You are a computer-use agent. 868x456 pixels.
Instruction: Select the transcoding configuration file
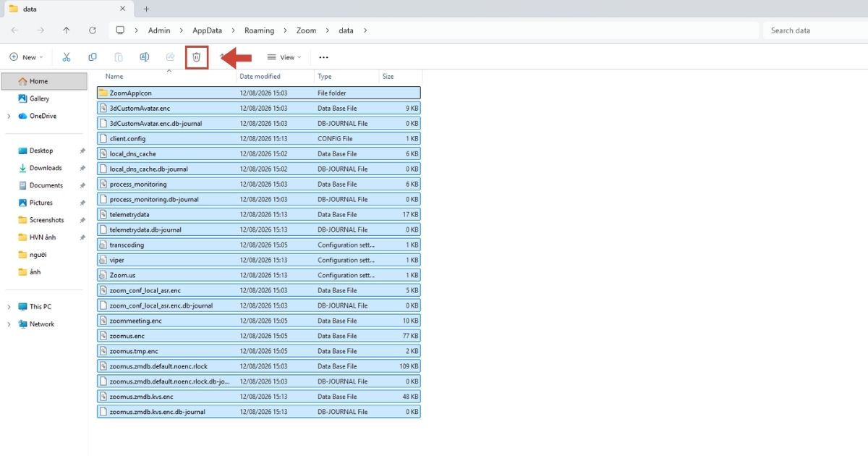(258, 245)
